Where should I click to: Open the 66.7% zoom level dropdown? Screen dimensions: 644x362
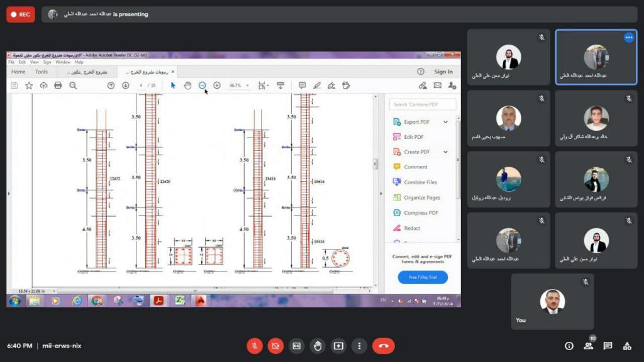(x=248, y=85)
